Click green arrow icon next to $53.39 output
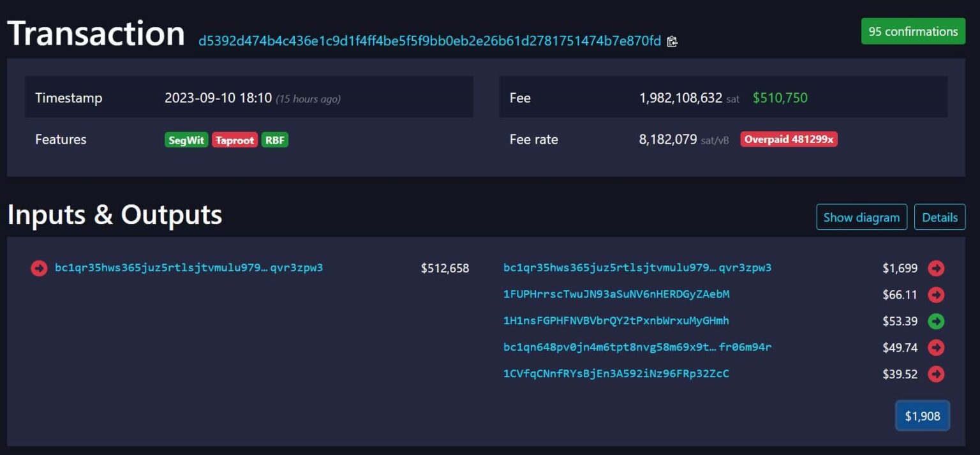980x455 pixels. point(936,321)
